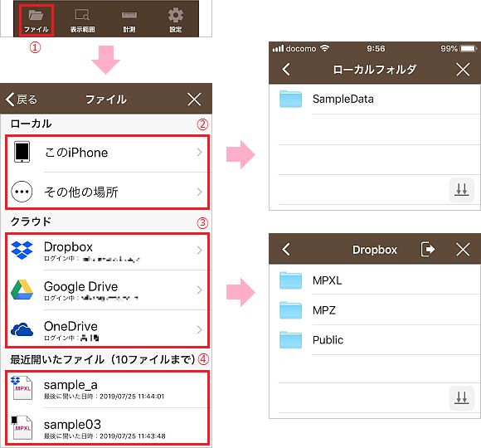Expand the OneDrive row chevron
Screen dimensions: 481x448
[199, 329]
